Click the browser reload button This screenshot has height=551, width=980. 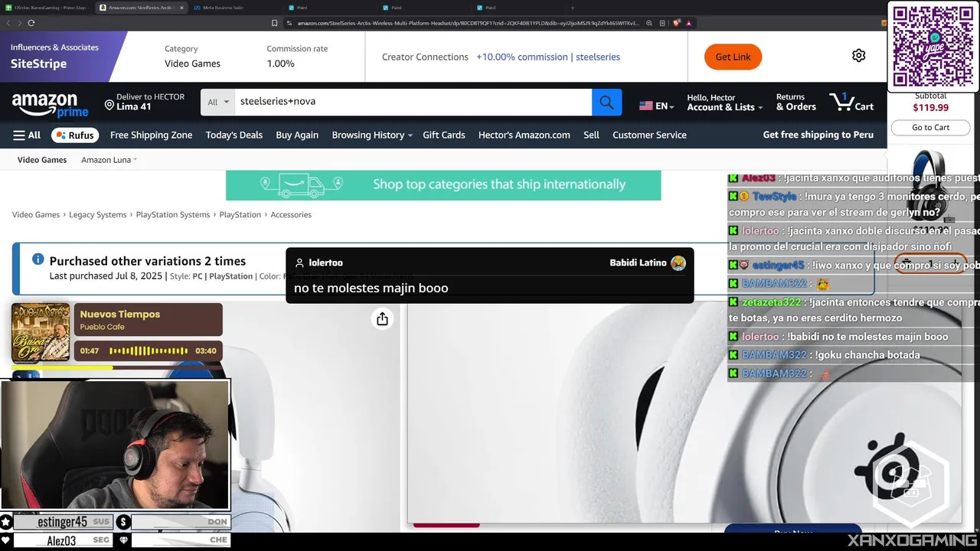click(31, 23)
